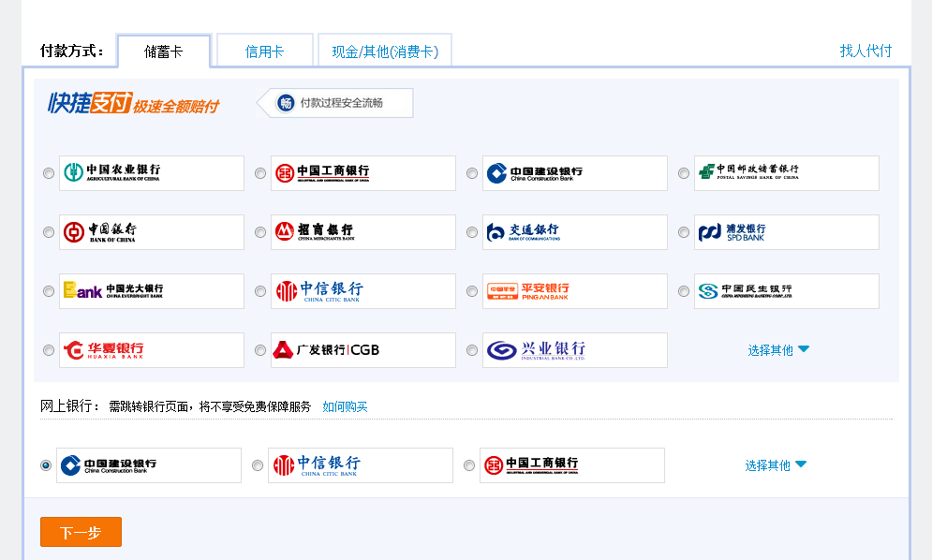This screenshot has width=932, height=560.
Task: Click the 中国建设银行 logo under 网上银行
Action: pos(149,464)
